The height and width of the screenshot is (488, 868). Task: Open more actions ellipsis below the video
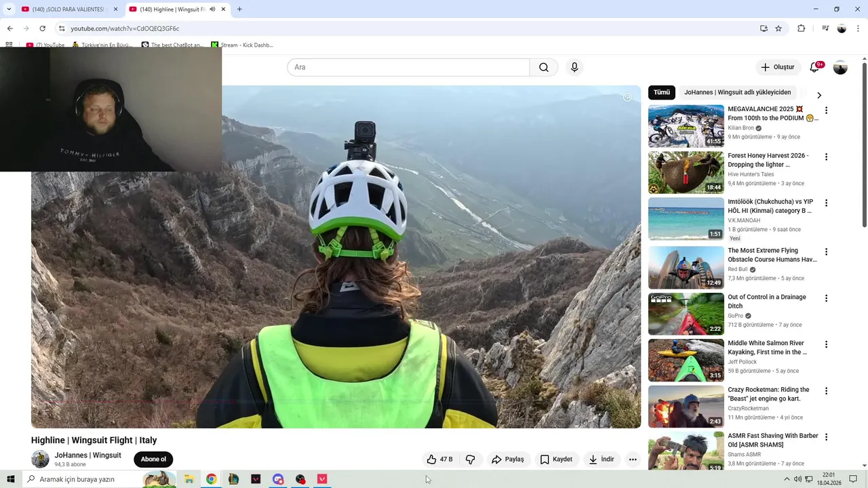[633, 460]
